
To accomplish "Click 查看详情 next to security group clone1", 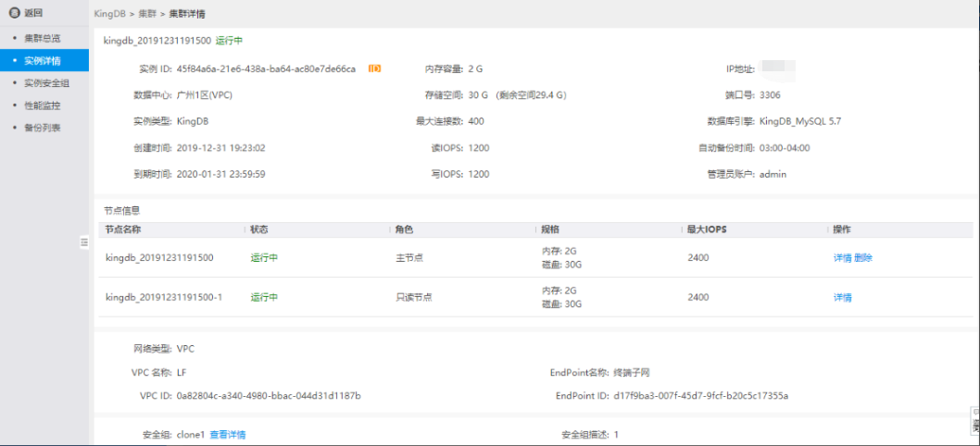I will pos(228,435).
